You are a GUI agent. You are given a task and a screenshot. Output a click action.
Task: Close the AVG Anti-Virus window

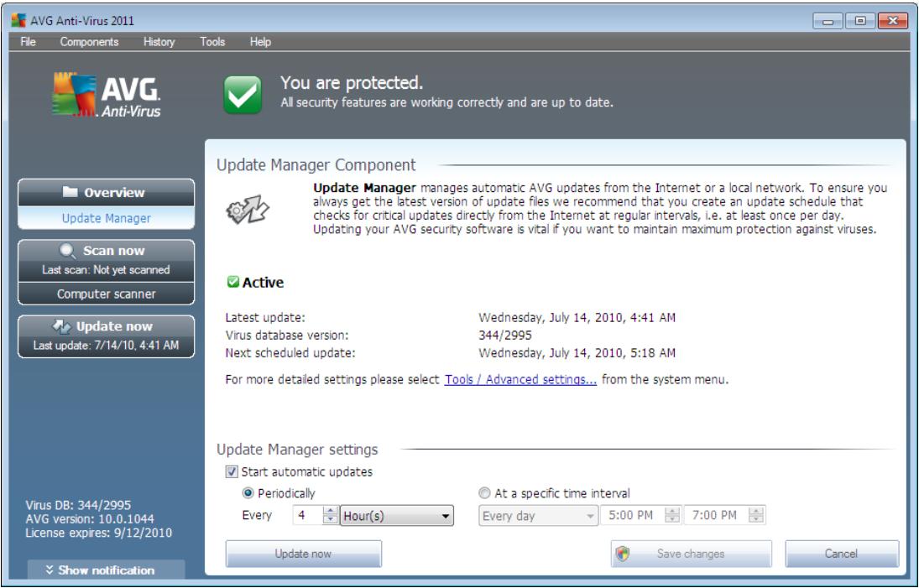pos(893,21)
